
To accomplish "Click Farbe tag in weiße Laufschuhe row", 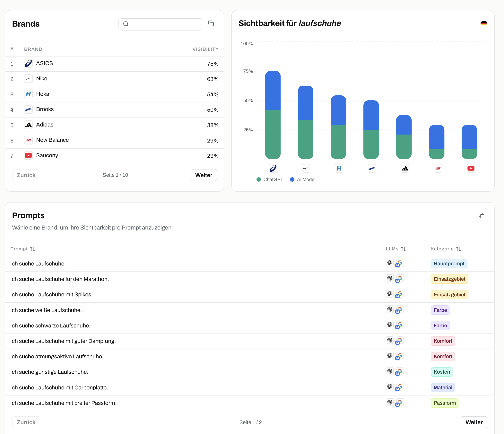I will tap(440, 310).
